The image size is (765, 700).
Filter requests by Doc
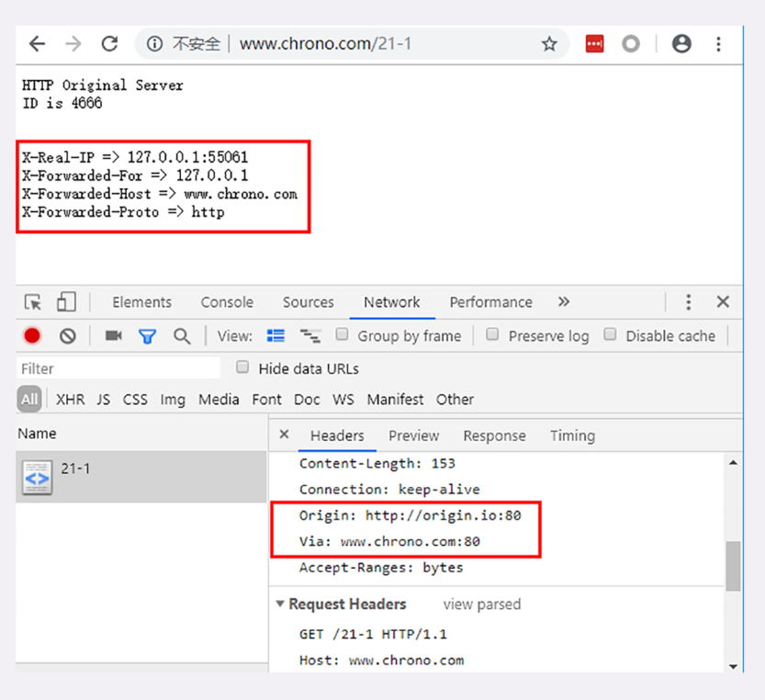coord(307,400)
